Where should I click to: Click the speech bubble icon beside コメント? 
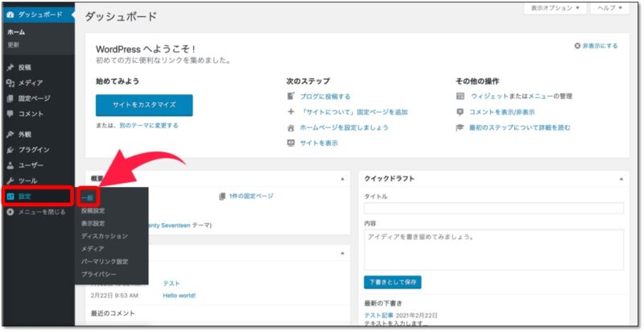10,114
